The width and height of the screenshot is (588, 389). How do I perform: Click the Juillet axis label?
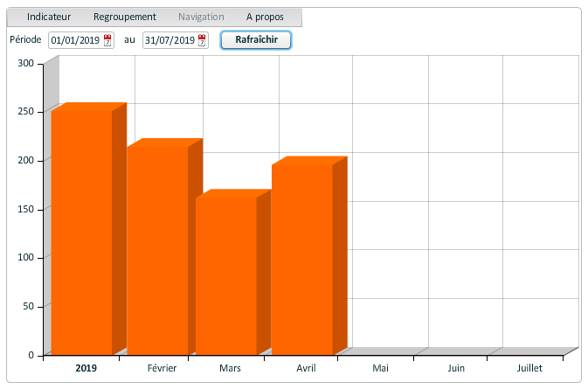tap(529, 368)
